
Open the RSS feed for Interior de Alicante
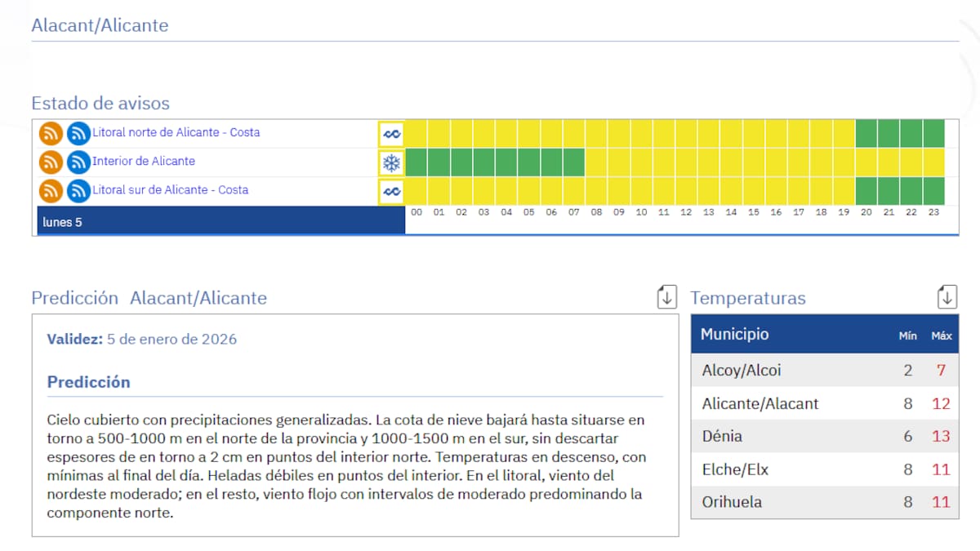(50, 162)
